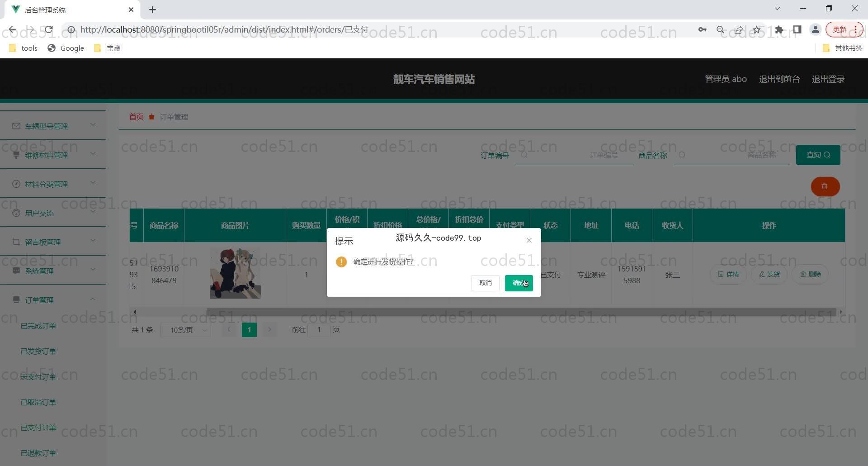Click the browser menu three dots
The image size is (868, 466).
(855, 29)
